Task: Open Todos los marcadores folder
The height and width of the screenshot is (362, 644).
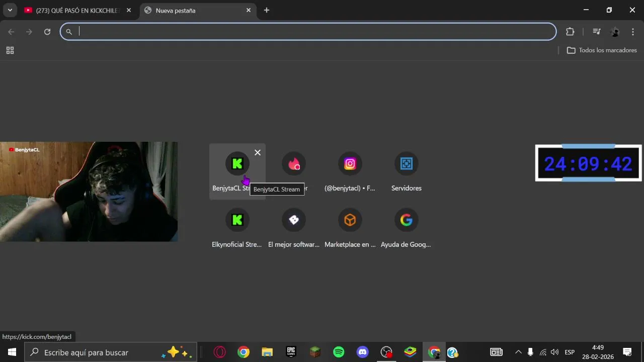Action: (x=602, y=50)
